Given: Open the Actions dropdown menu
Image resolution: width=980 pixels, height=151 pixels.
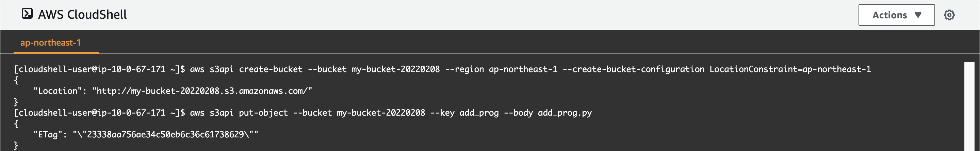Looking at the screenshot, I should click(x=896, y=15).
